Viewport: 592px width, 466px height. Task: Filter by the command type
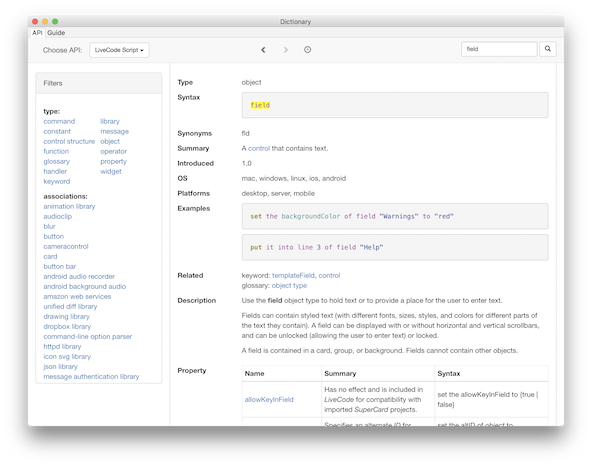click(x=59, y=121)
